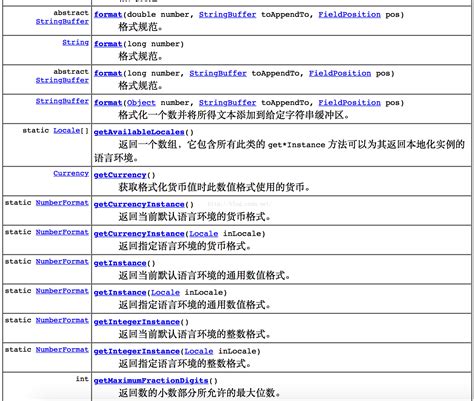Click FieldPosition link in format(double number) row
This screenshot has height=401, width=474.
point(349,15)
